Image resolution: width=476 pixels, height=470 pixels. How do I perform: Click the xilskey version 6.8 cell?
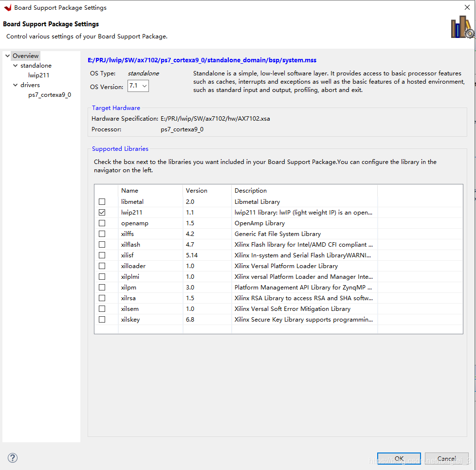[190, 320]
